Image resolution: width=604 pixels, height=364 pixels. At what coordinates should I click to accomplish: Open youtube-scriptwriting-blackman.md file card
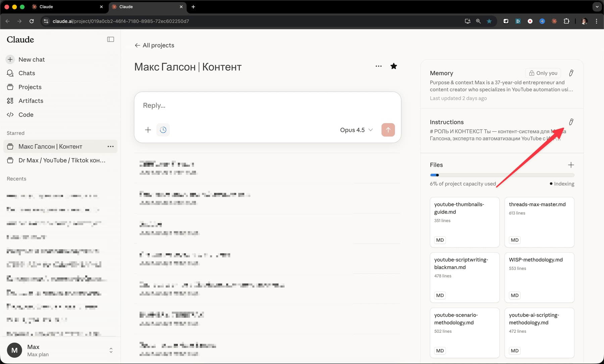pyautogui.click(x=464, y=277)
